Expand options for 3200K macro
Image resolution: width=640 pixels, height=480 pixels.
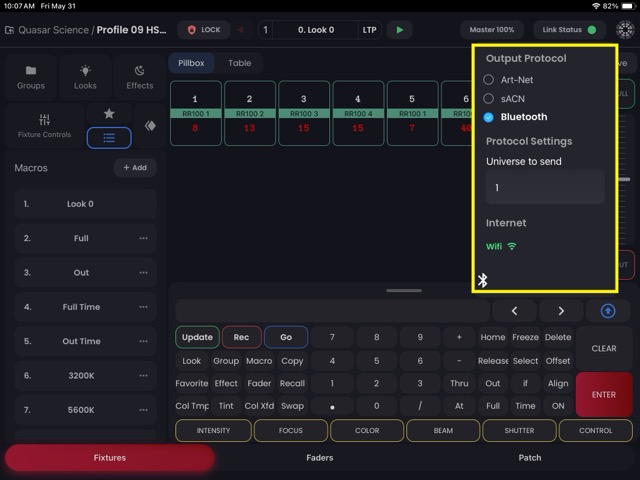tap(143, 376)
